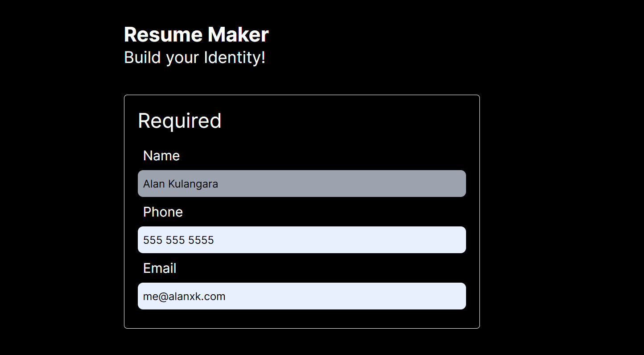Click the word Maker in title
644x355 pixels.
coord(238,35)
